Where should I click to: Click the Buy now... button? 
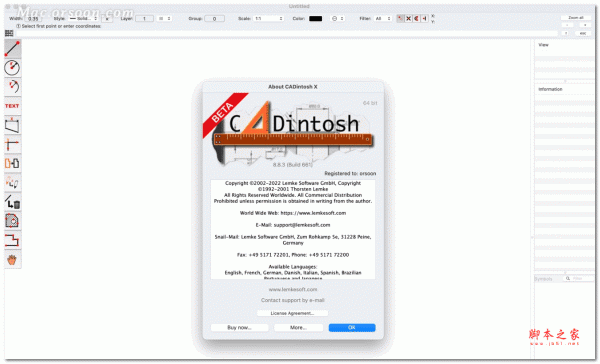click(240, 328)
